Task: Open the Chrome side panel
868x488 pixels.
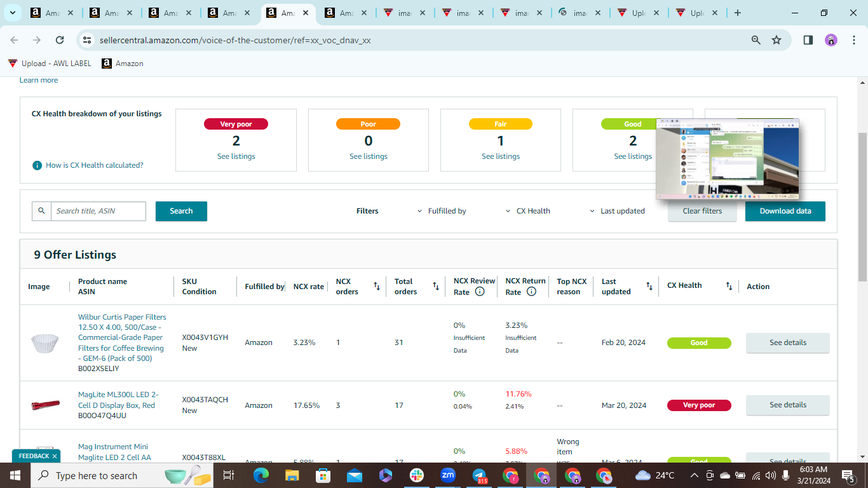Action: point(808,40)
